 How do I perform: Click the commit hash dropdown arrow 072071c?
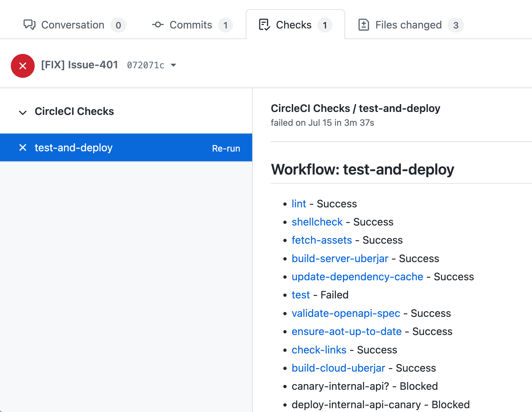[173, 65]
